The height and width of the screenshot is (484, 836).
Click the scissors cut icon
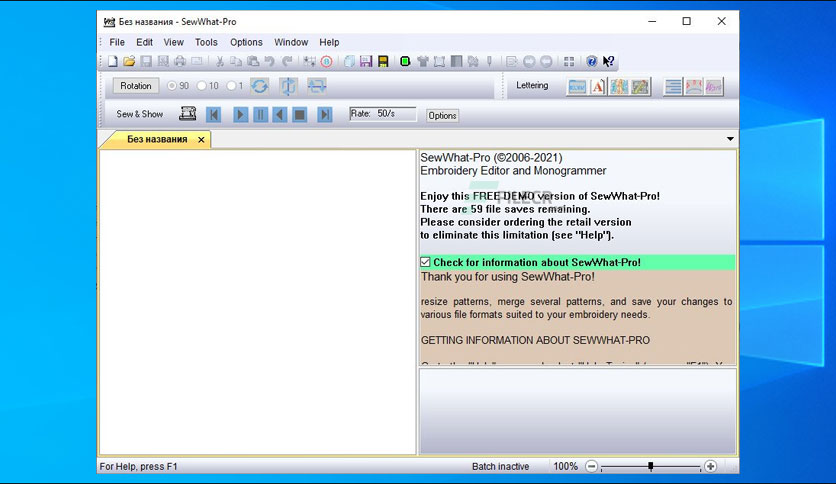(220, 61)
